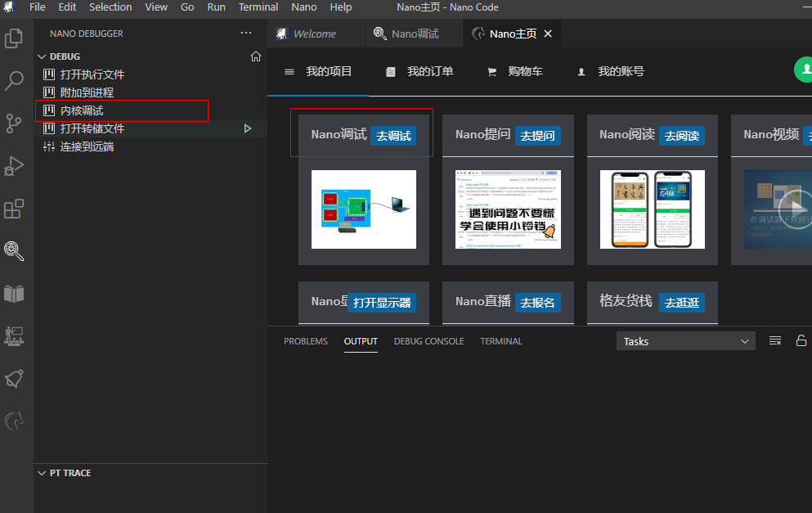Switch to the Welcome tab

click(316, 34)
